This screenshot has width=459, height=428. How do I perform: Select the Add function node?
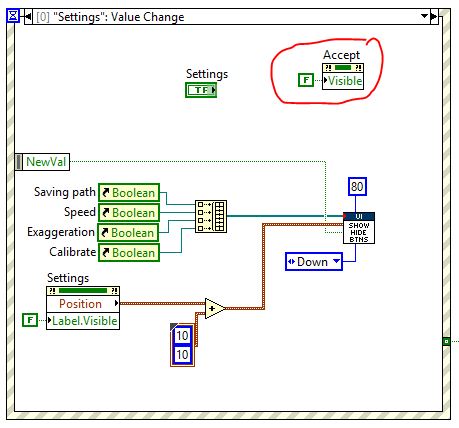[214, 308]
